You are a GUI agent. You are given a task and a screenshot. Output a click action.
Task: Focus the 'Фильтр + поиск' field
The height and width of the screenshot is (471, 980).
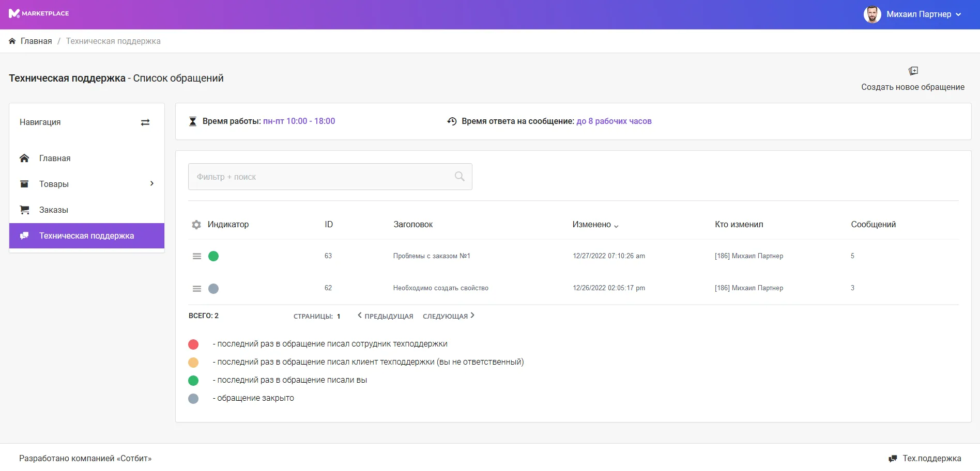point(320,177)
